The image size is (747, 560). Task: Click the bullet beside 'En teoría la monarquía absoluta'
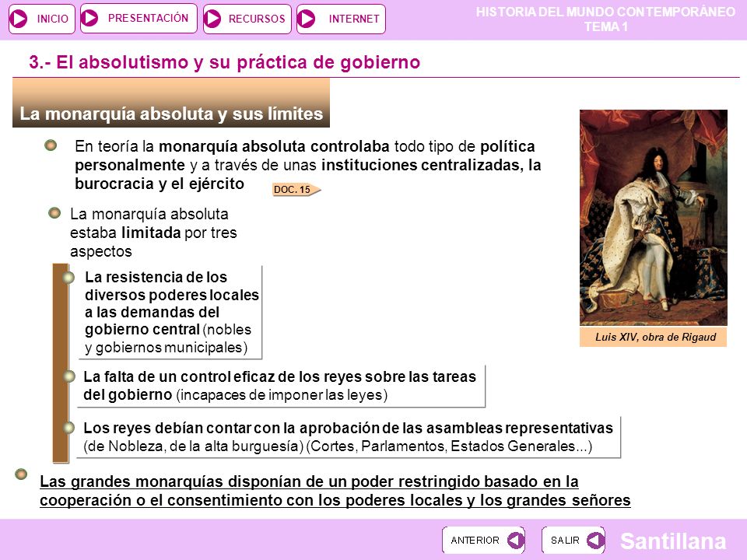coord(51,145)
